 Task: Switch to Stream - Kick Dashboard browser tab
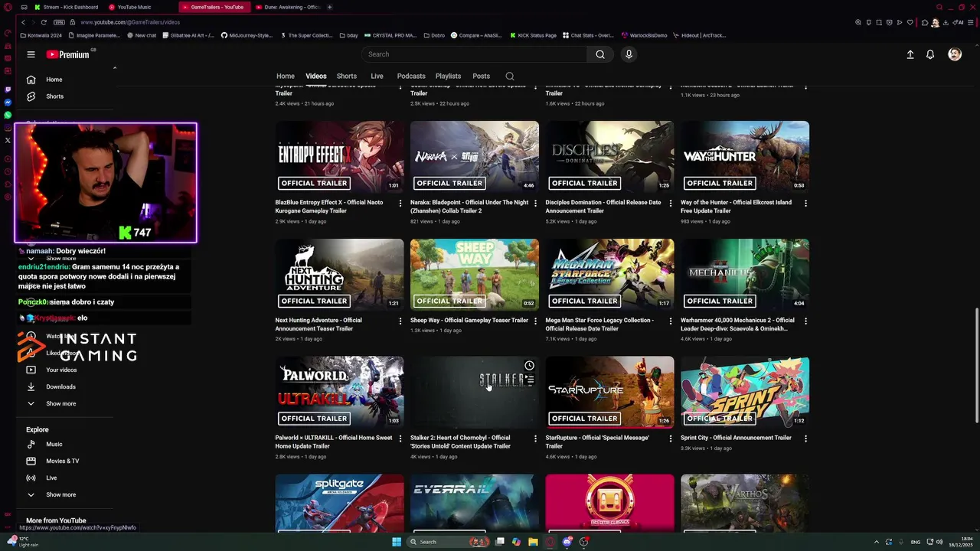[x=67, y=7]
